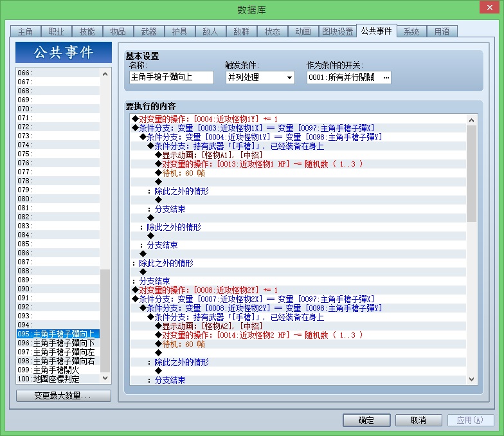504x436 pixels.
Task: Click the command list scrollbar thumb
Action: point(472,174)
